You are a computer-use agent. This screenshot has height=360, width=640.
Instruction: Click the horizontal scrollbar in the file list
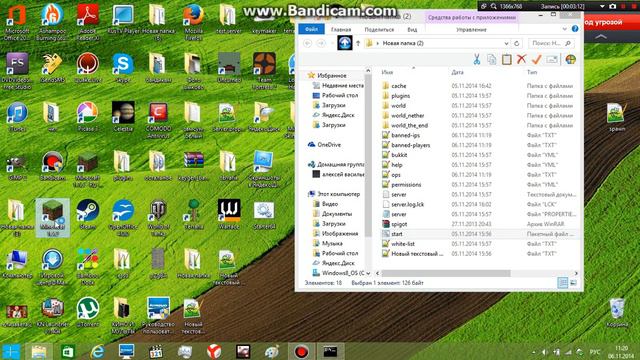click(445, 273)
